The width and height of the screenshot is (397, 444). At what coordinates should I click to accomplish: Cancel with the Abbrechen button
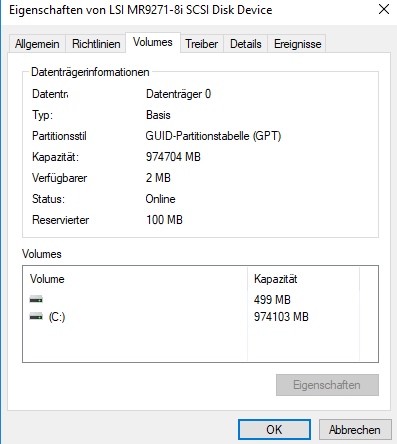[355, 430]
